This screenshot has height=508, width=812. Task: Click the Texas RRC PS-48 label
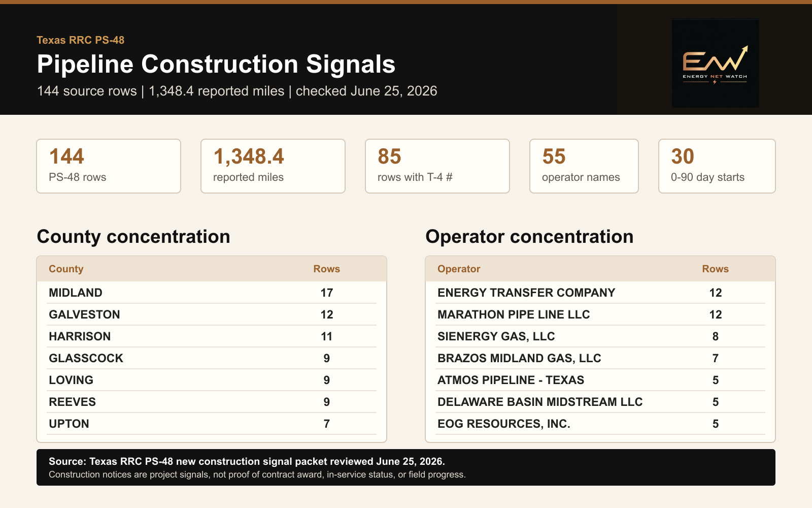point(80,40)
